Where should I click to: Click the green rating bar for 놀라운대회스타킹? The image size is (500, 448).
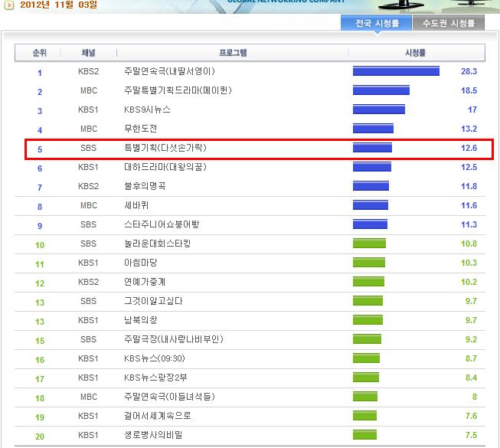tap(369, 244)
